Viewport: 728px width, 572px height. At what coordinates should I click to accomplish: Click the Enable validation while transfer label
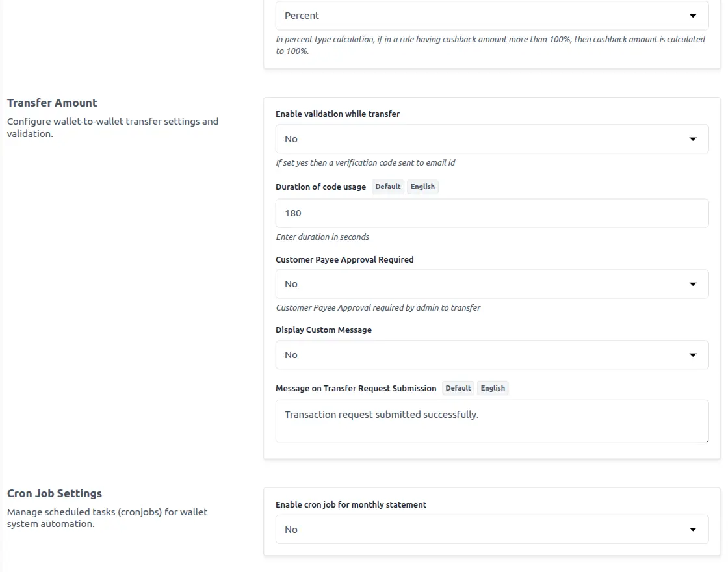tap(337, 114)
